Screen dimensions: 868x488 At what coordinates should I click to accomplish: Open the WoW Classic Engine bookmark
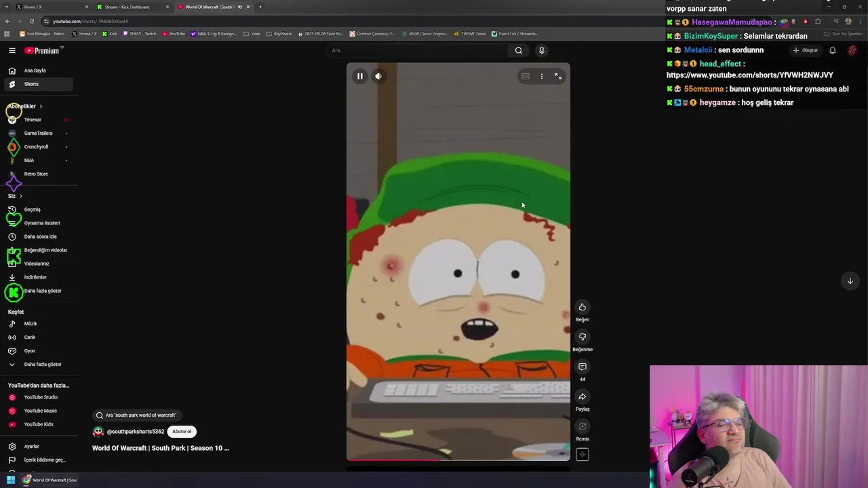pos(425,34)
